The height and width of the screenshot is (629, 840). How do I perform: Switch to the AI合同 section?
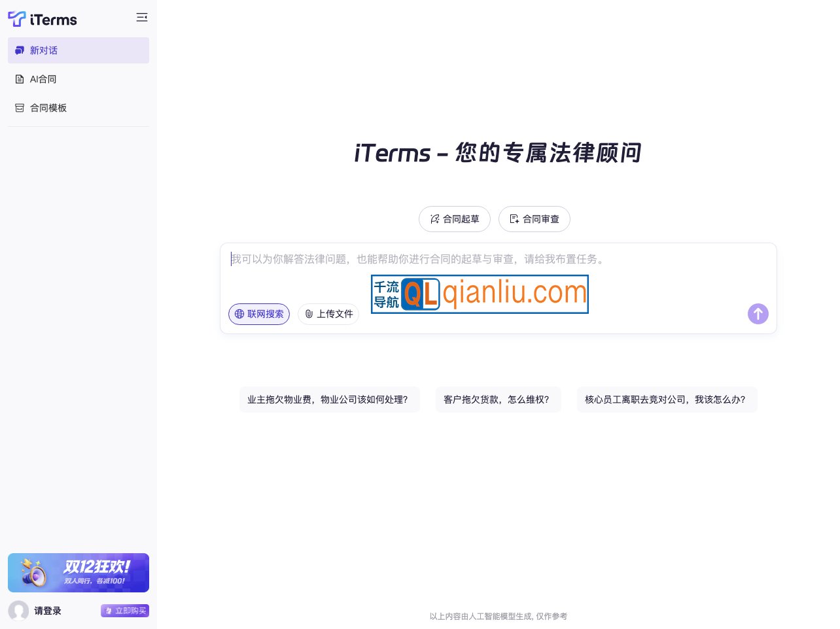43,79
